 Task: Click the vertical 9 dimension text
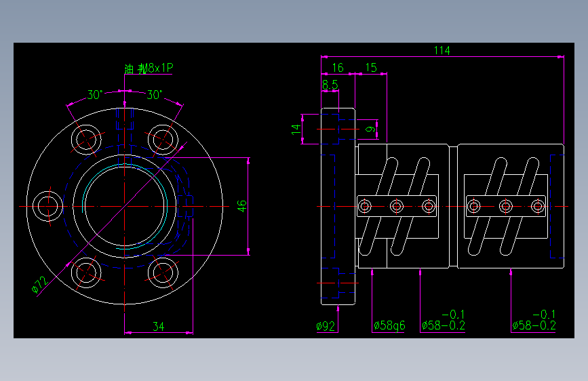tap(370, 129)
